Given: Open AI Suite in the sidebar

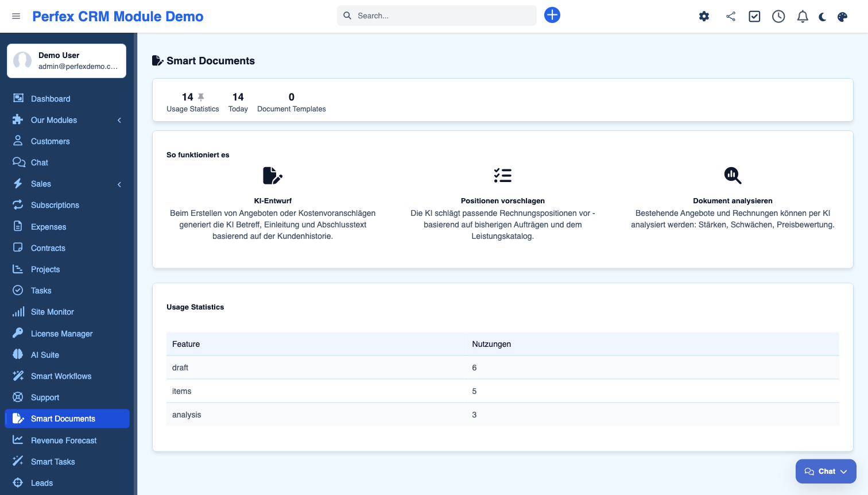Looking at the screenshot, I should tap(45, 355).
